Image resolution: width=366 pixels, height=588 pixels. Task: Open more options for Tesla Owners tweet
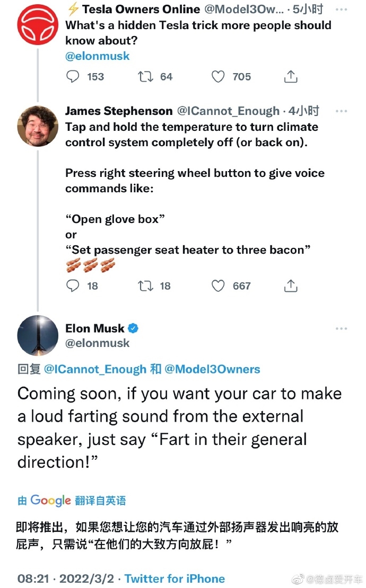341,9
